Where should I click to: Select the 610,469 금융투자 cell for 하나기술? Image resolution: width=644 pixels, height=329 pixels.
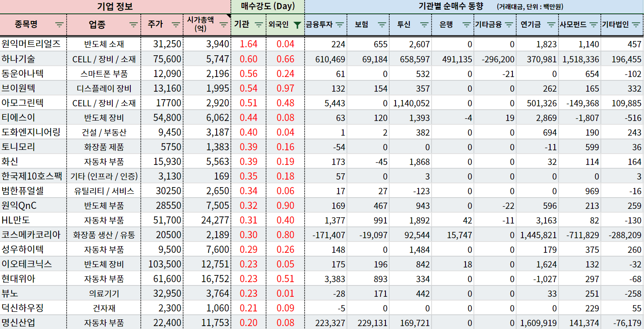pyautogui.click(x=326, y=59)
